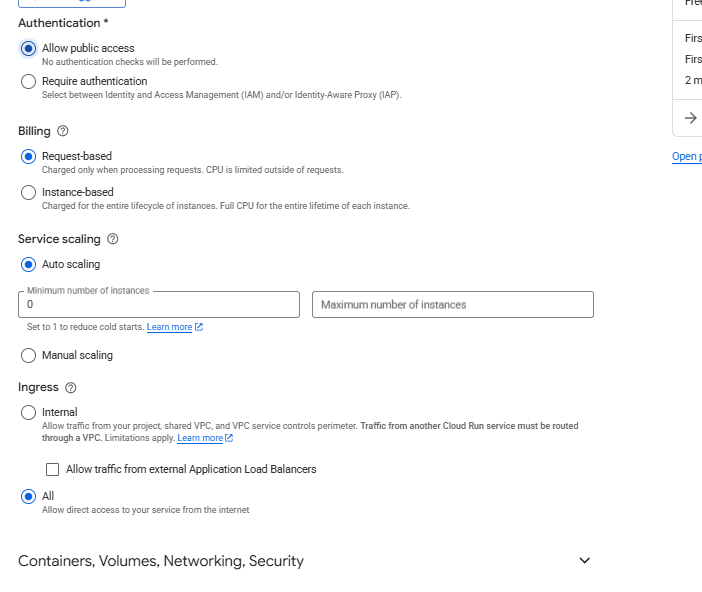
Task: Switch to Manual scaling
Action: [29, 355]
